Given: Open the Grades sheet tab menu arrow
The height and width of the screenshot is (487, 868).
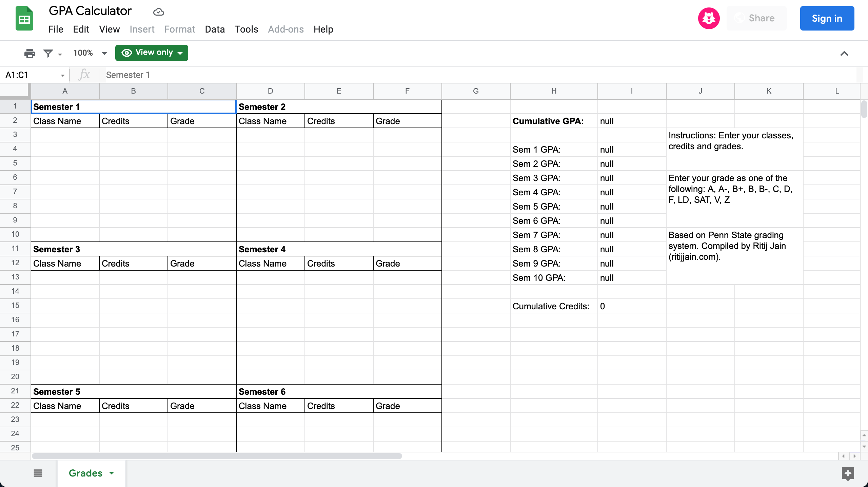Looking at the screenshot, I should click(112, 473).
